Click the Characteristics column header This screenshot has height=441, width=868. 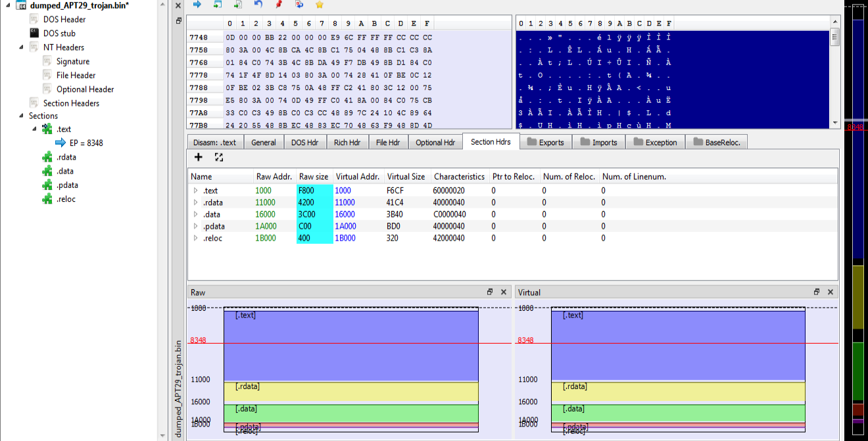pyautogui.click(x=460, y=177)
